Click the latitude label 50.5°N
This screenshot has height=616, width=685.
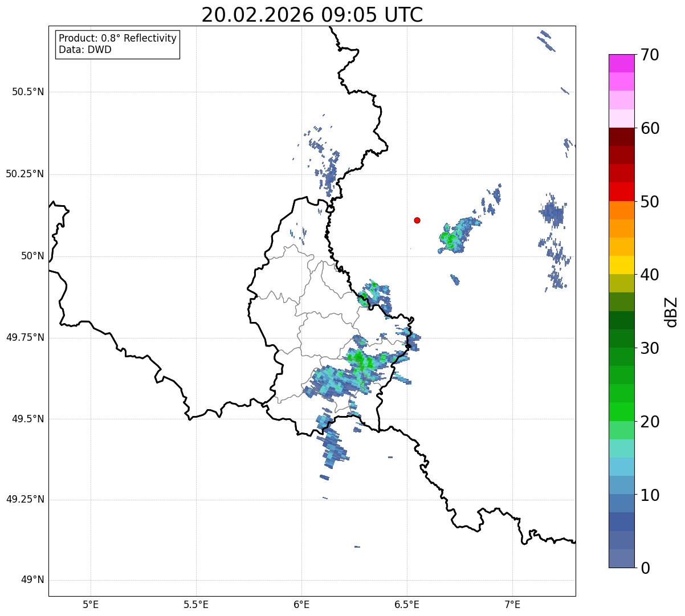pyautogui.click(x=28, y=92)
